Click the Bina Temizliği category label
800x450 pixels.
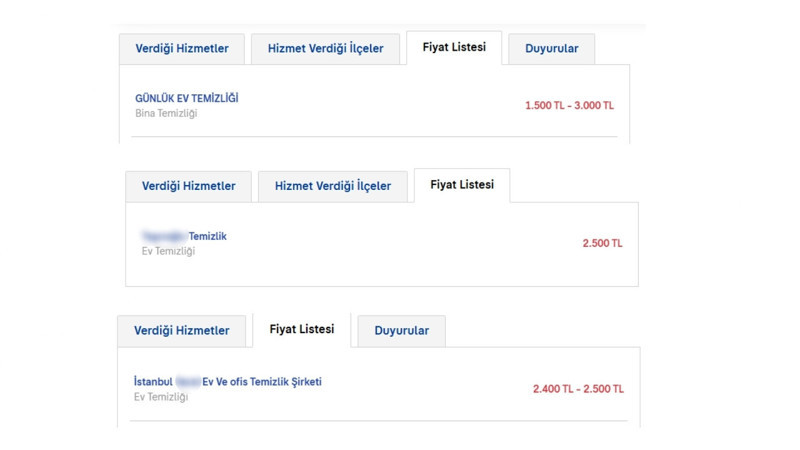pyautogui.click(x=165, y=114)
